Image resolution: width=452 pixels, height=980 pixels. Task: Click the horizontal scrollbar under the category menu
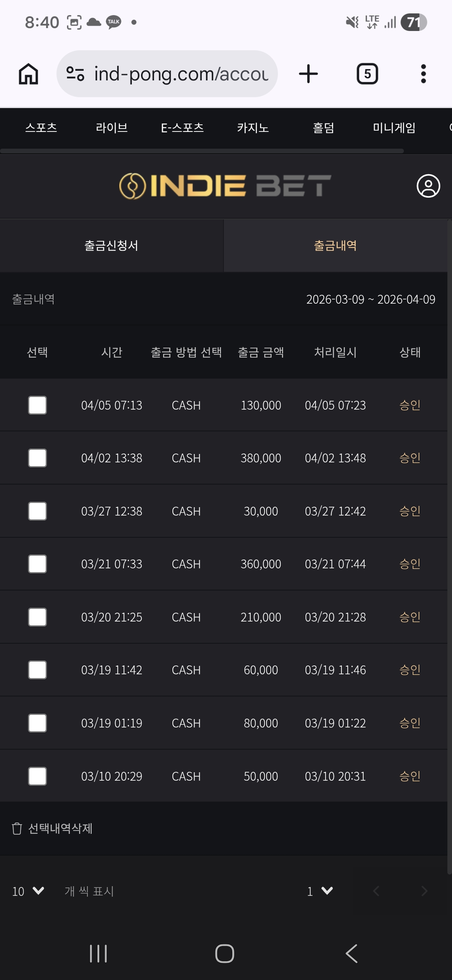202,151
